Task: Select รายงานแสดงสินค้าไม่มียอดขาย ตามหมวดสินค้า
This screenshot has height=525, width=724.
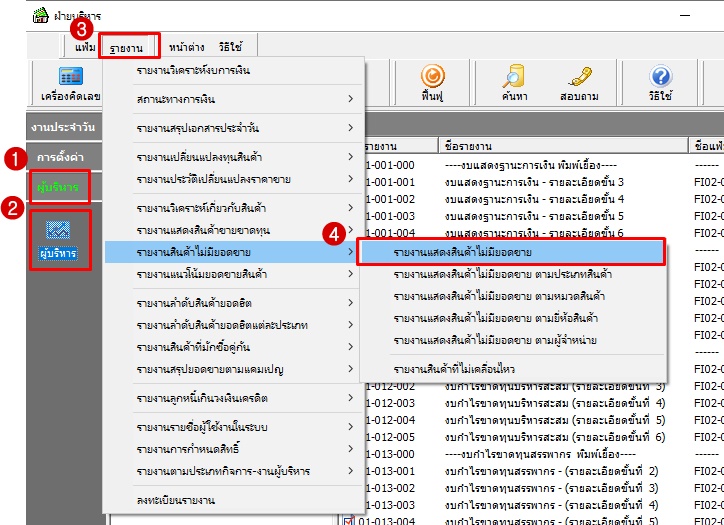Action: (512, 296)
